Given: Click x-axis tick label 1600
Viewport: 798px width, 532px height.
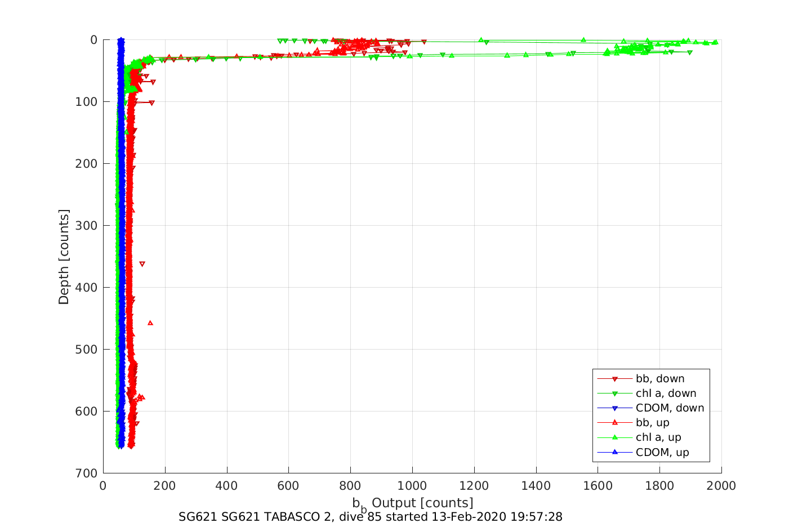Looking at the screenshot, I should [598, 486].
